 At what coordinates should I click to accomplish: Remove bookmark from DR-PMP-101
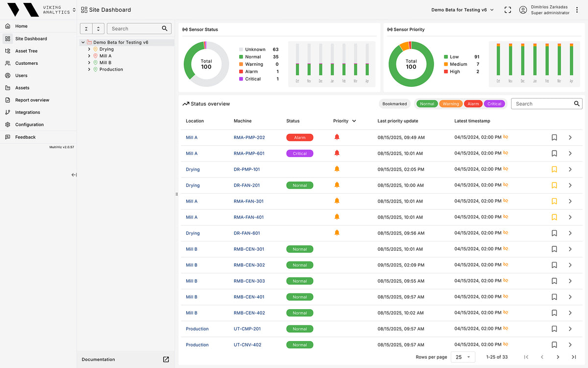554,169
